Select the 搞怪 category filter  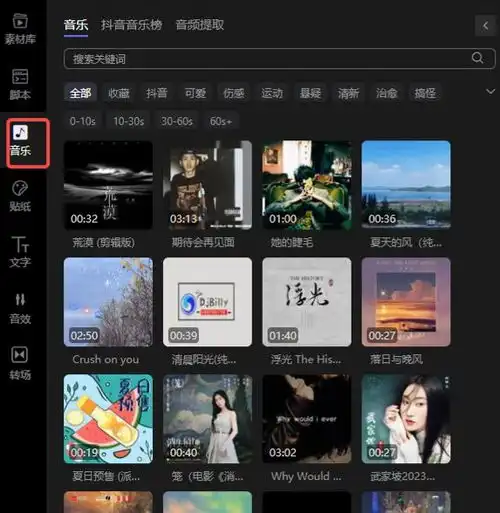(425, 93)
